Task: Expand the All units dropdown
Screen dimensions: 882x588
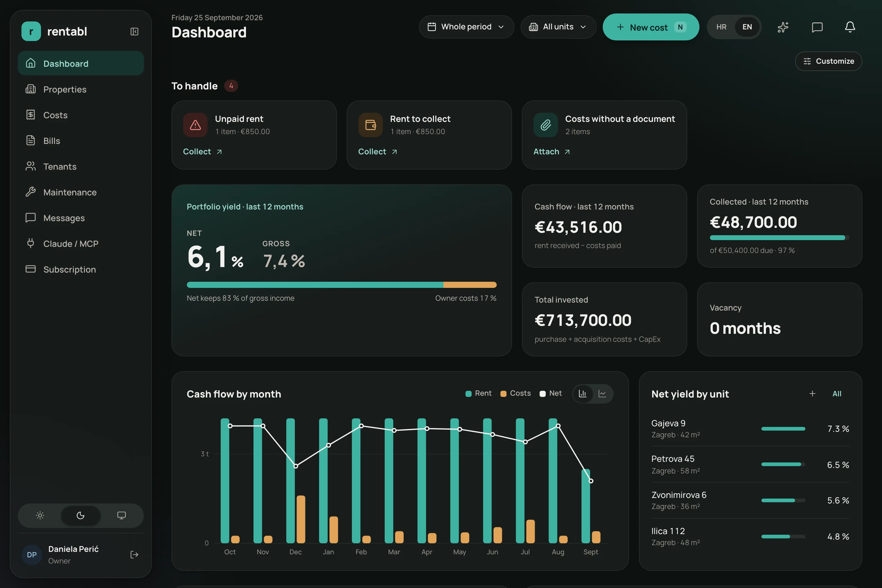Action: point(558,27)
